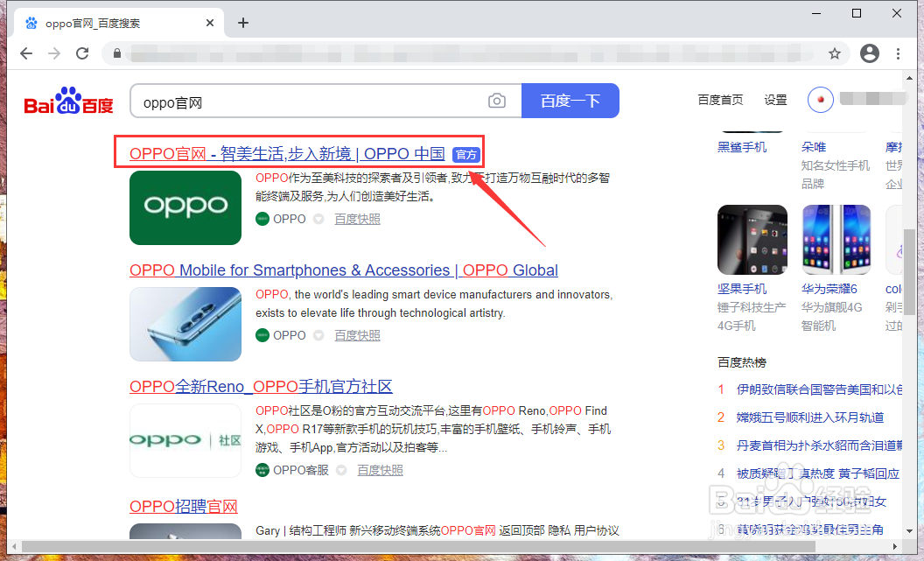The image size is (924, 561).
Task: Open hot topic 被质疑蹭丁真热度 黄子韬回应
Action: pyautogui.click(x=818, y=473)
